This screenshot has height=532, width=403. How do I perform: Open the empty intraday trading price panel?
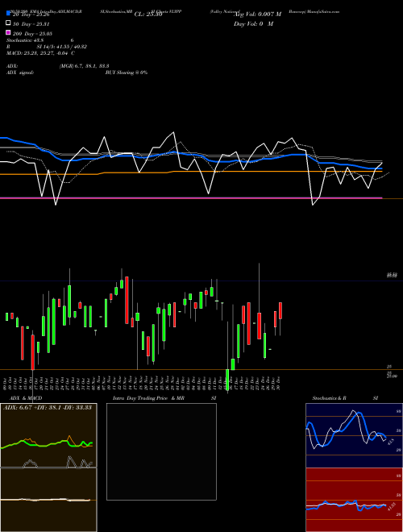[161, 451]
